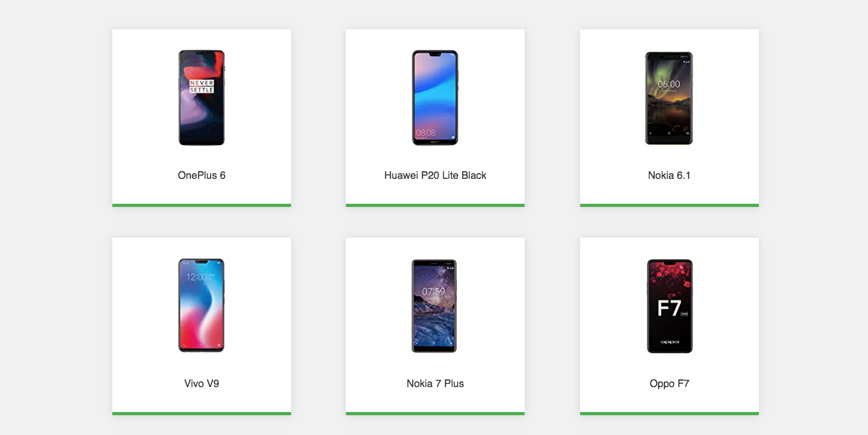868x435 pixels.
Task: Open the OnePlus 6 phone image
Action: pyautogui.click(x=202, y=98)
